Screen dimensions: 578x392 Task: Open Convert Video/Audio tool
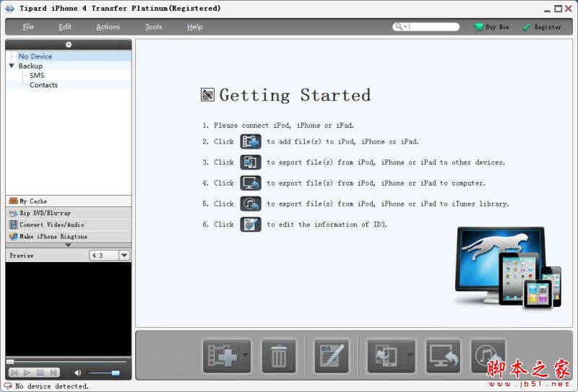coord(69,225)
